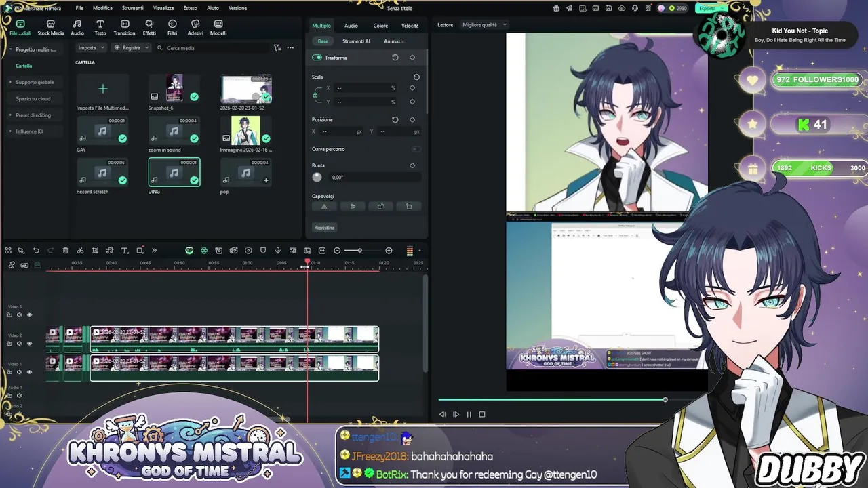The height and width of the screenshot is (488, 868).
Task: Toggle the Scala aspect ratio lock
Action: 315,95
